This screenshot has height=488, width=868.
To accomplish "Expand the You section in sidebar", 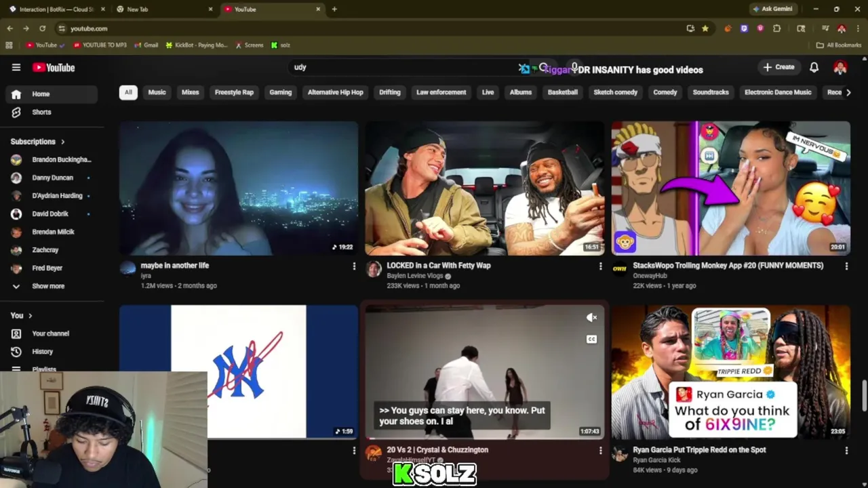I will 22,315.
